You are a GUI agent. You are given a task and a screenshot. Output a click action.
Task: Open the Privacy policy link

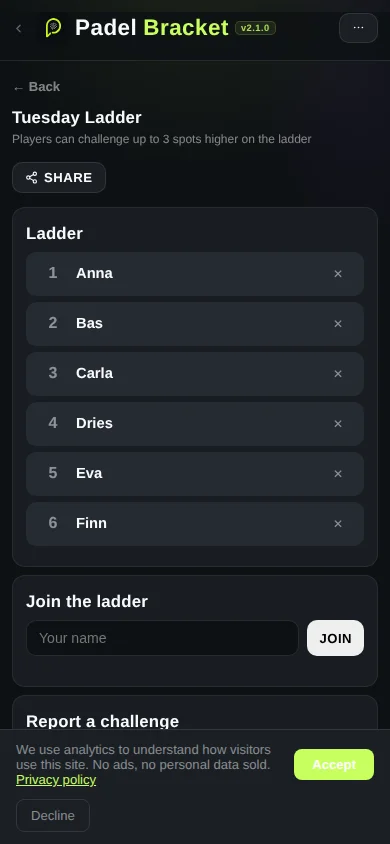click(56, 780)
